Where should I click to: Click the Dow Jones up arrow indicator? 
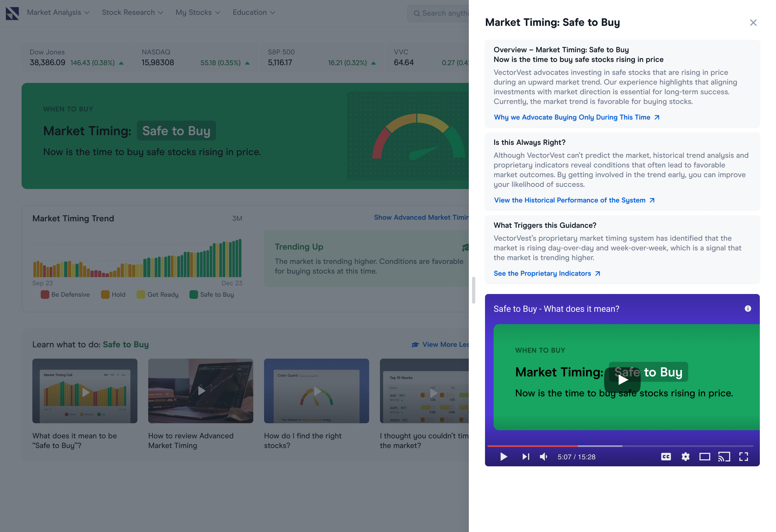[121, 63]
